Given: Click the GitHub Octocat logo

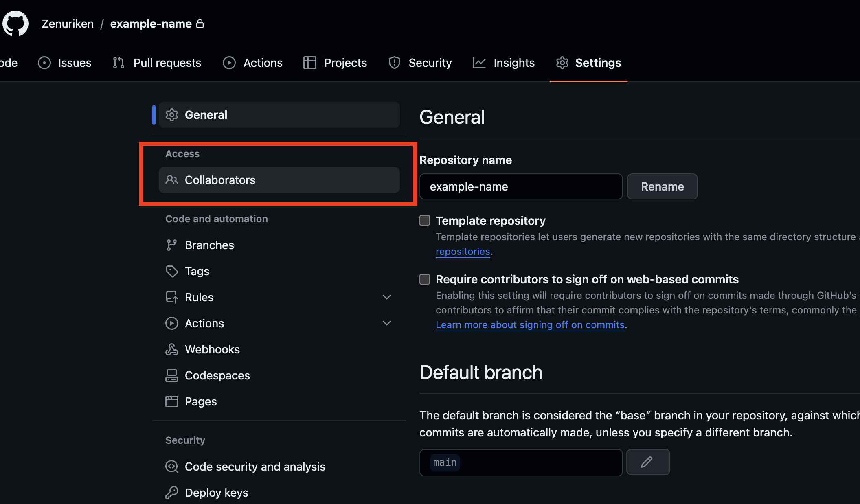Looking at the screenshot, I should point(15,24).
